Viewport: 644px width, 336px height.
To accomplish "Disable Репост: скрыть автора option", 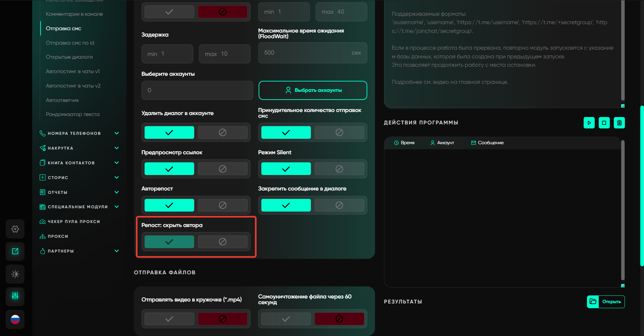I will tap(222, 242).
